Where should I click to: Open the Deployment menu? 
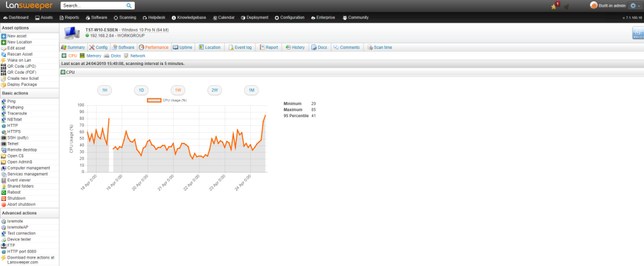(255, 17)
